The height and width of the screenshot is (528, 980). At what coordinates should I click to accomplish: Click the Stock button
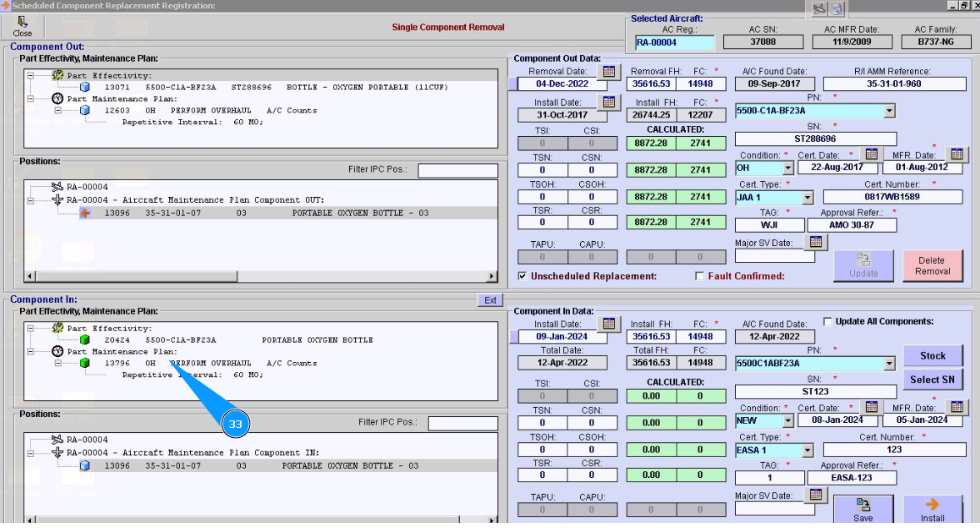(932, 355)
